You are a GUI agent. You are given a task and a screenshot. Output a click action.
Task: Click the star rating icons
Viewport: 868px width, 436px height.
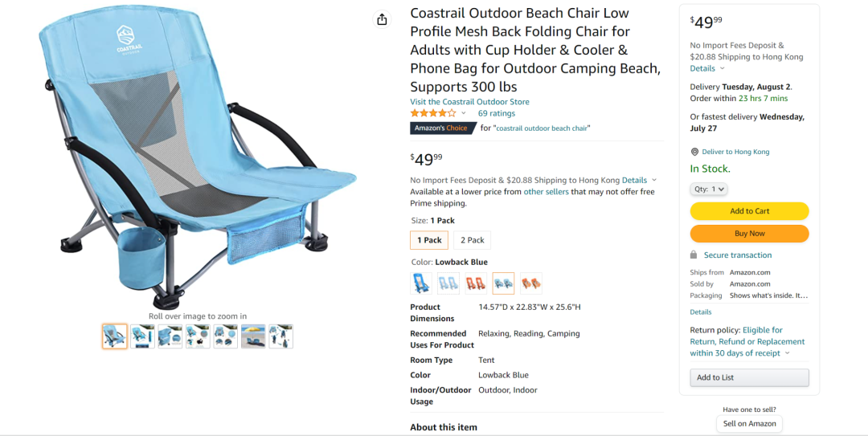[x=433, y=113]
